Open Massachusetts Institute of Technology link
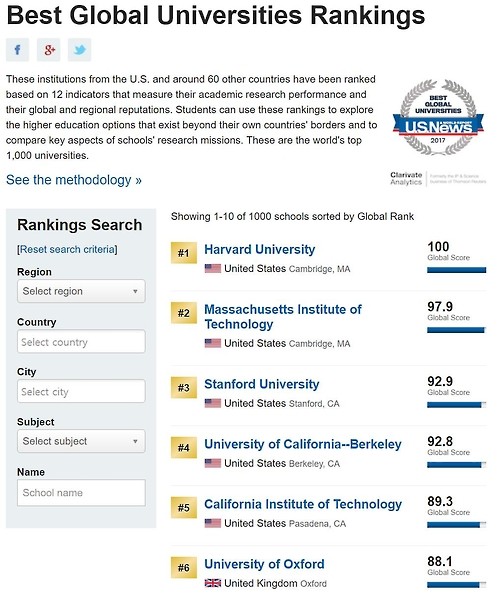Viewport: 499px width, 602px height. point(283,316)
